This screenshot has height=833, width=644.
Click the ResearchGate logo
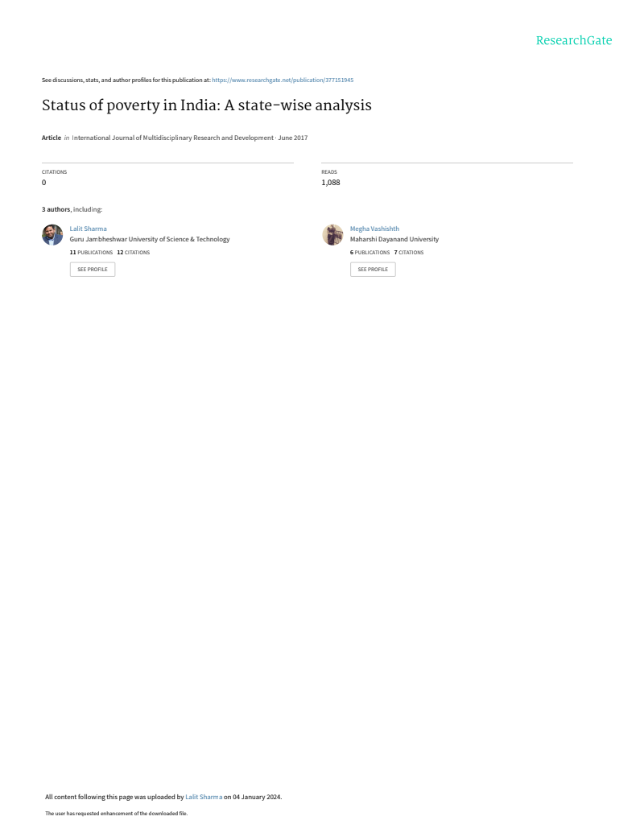[573, 40]
